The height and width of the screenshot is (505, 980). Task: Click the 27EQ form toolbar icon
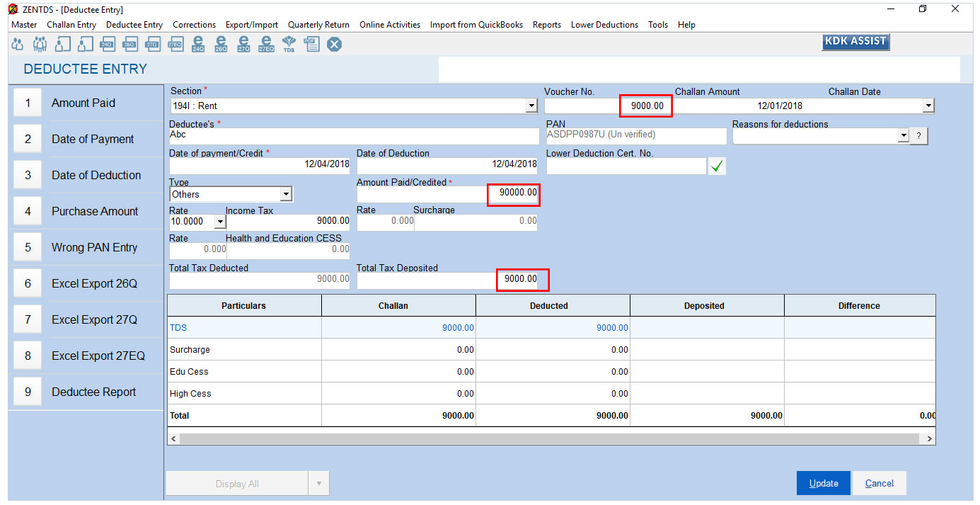pyautogui.click(x=175, y=44)
